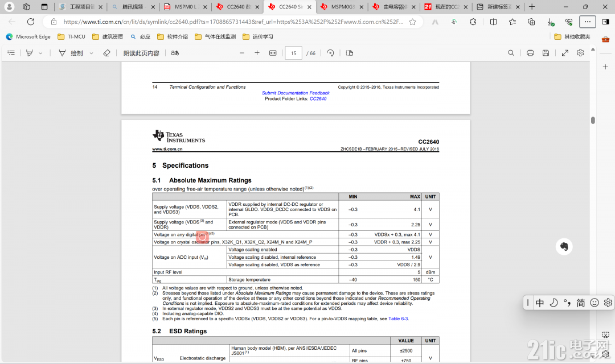Image resolution: width=615 pixels, height=364 pixels.
Task: Toggle fit-to-width page view
Action: click(x=273, y=53)
